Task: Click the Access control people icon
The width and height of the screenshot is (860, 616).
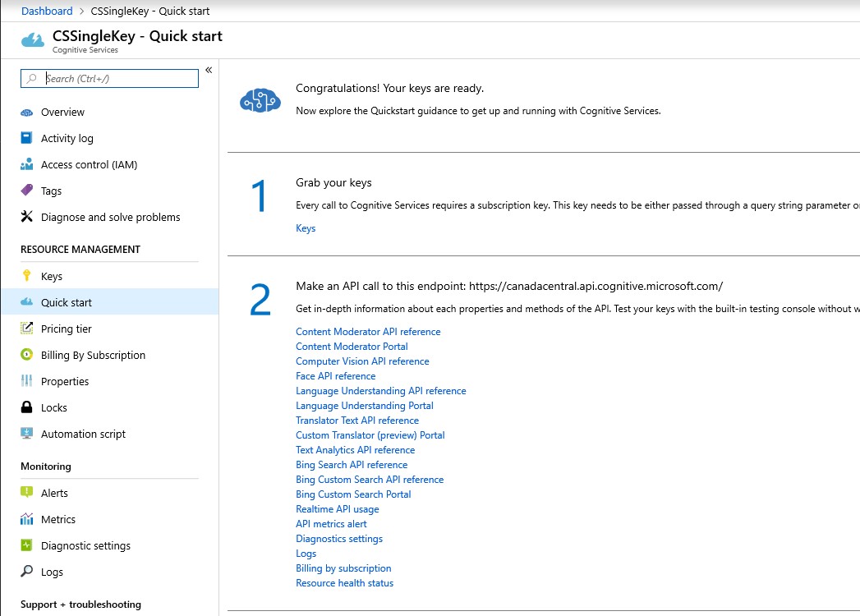Action: coord(26,165)
